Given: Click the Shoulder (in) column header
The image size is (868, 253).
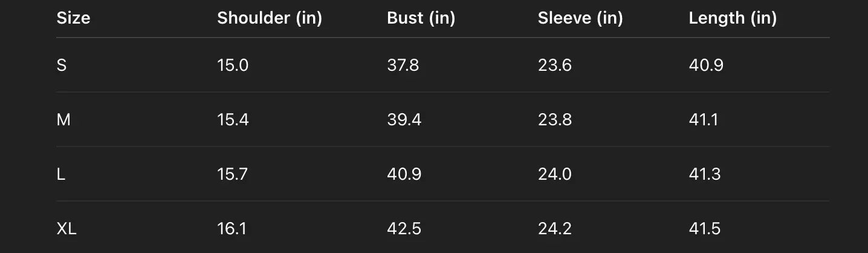Looking at the screenshot, I should (x=269, y=18).
